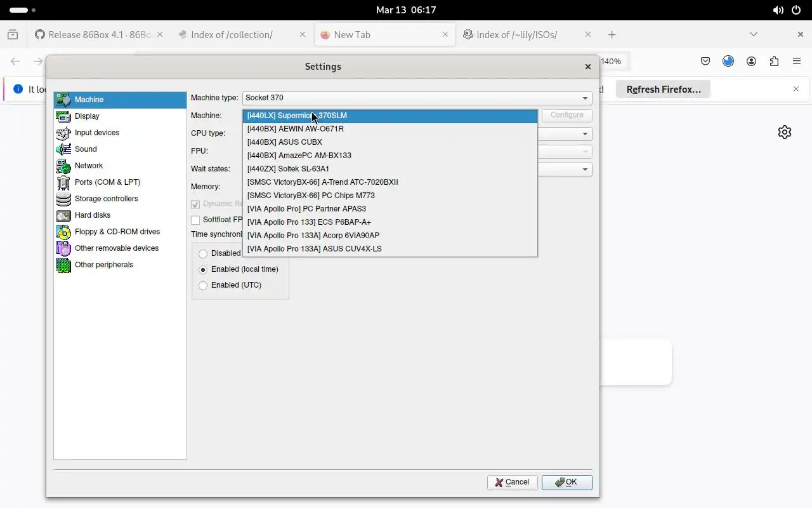Choose PC Chips M773 machine
This screenshot has height=508, width=812.
pyautogui.click(x=390, y=196)
